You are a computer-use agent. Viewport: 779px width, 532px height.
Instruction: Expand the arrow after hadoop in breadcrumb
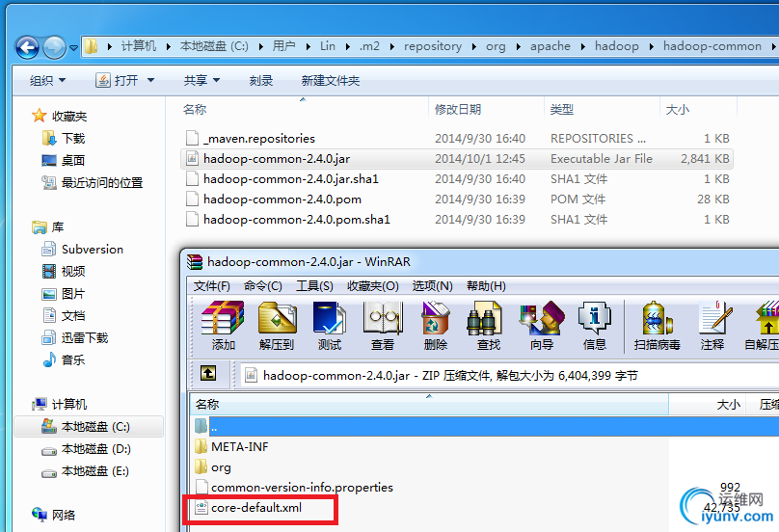[x=652, y=46]
